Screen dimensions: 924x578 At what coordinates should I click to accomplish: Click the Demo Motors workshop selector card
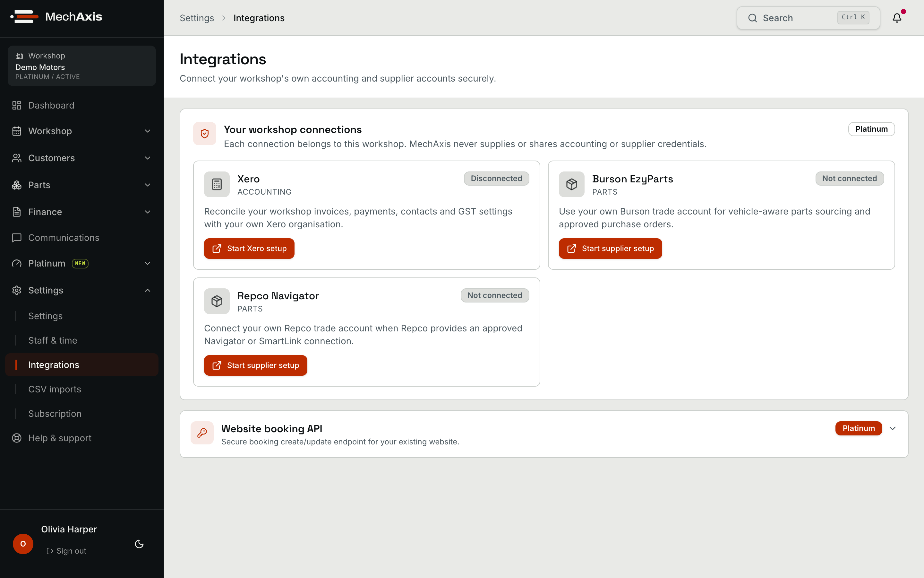[82, 66]
